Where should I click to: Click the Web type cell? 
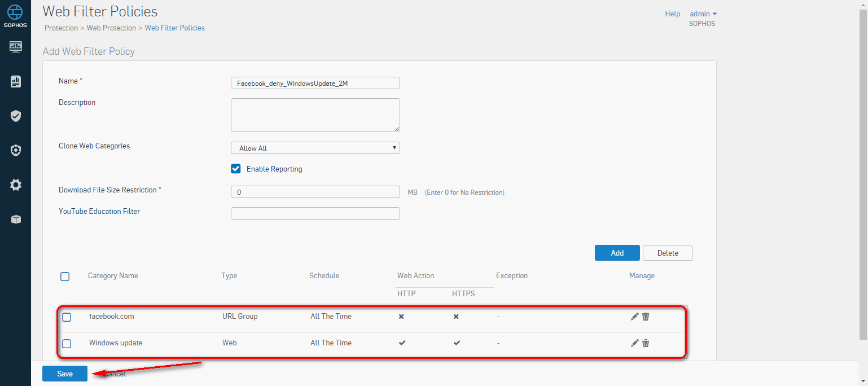(229, 343)
